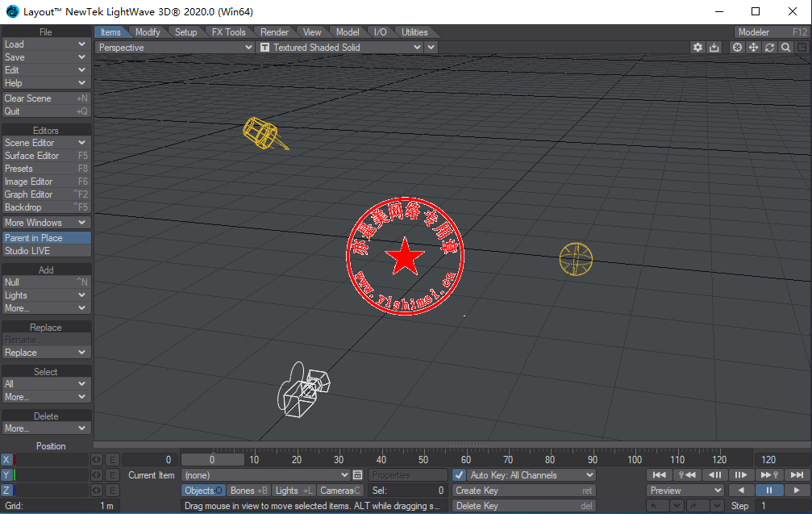Open envelope E button for X channel
Image resolution: width=812 pixels, height=514 pixels.
pos(112,460)
